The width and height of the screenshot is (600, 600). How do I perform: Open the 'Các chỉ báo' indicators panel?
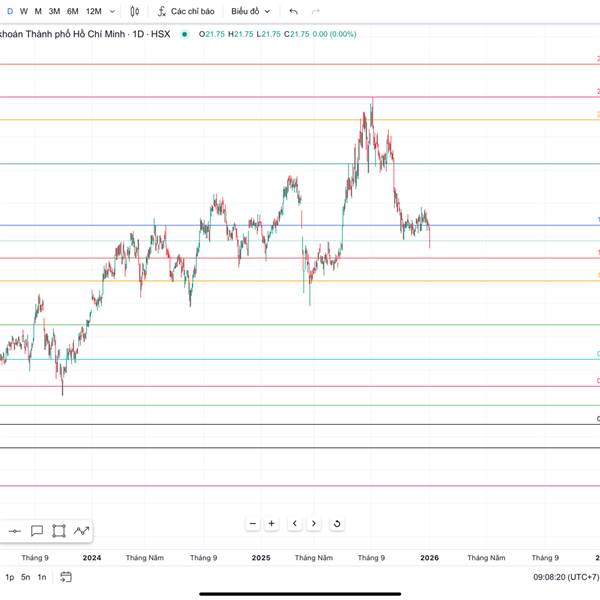click(x=185, y=11)
